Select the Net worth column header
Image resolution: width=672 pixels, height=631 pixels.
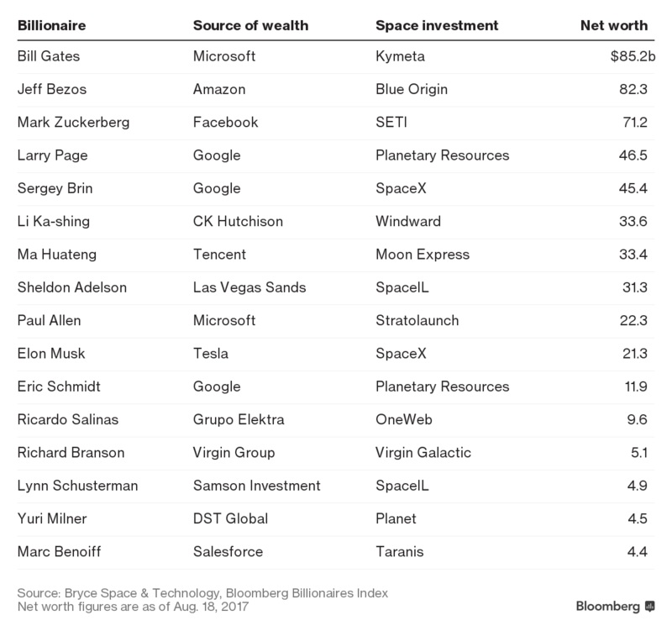(x=614, y=26)
